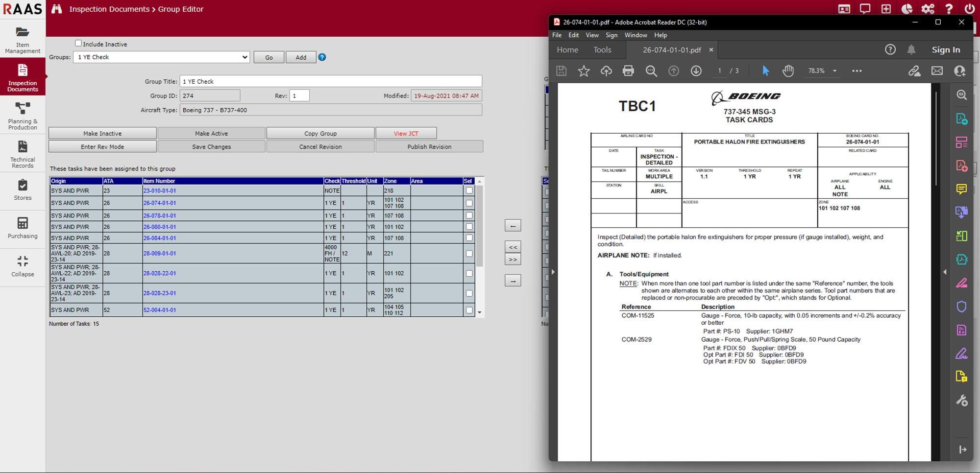Screen dimensions: 980x473
Task: Click the Group Title text field
Action: [x=331, y=81]
